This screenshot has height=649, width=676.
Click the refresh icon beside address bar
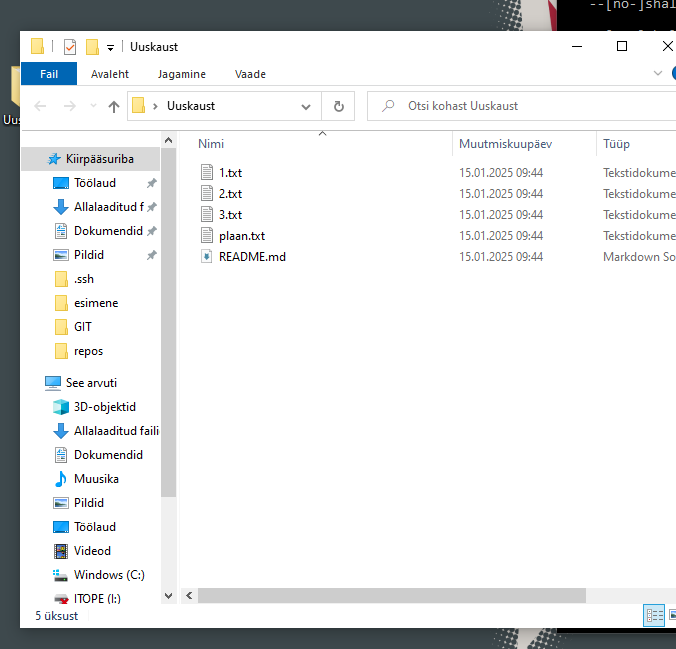338,106
